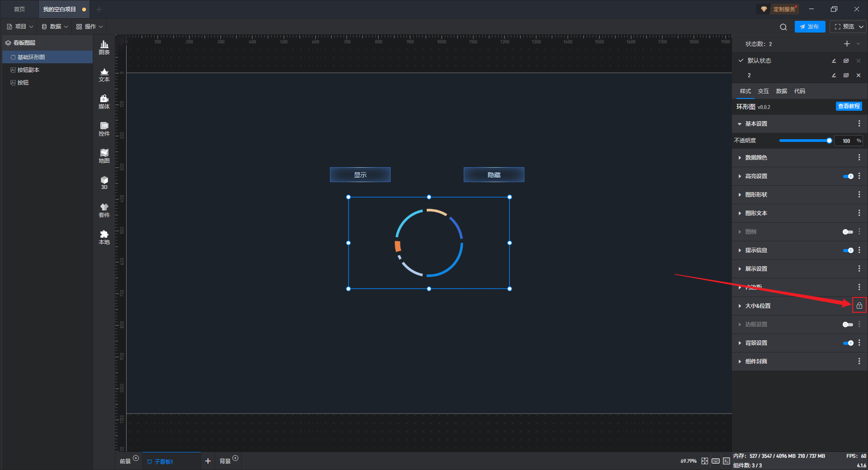Switch to the 交互 tab
This screenshot has width=868, height=470.
point(763,91)
